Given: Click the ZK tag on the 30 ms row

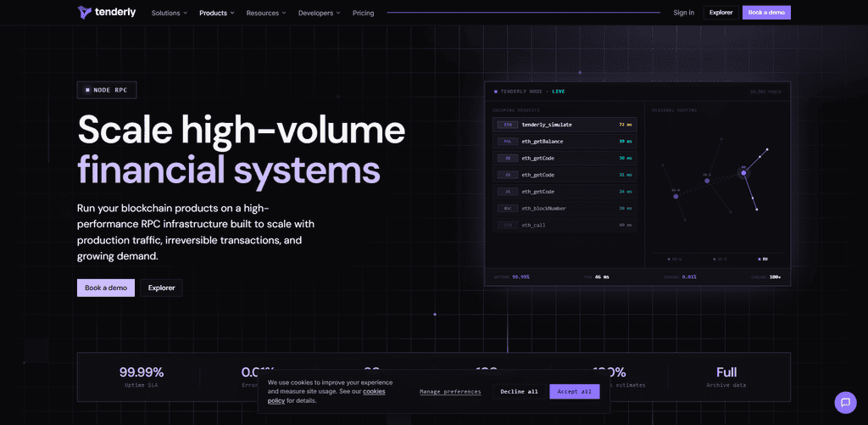Looking at the screenshot, I should click(x=507, y=159).
